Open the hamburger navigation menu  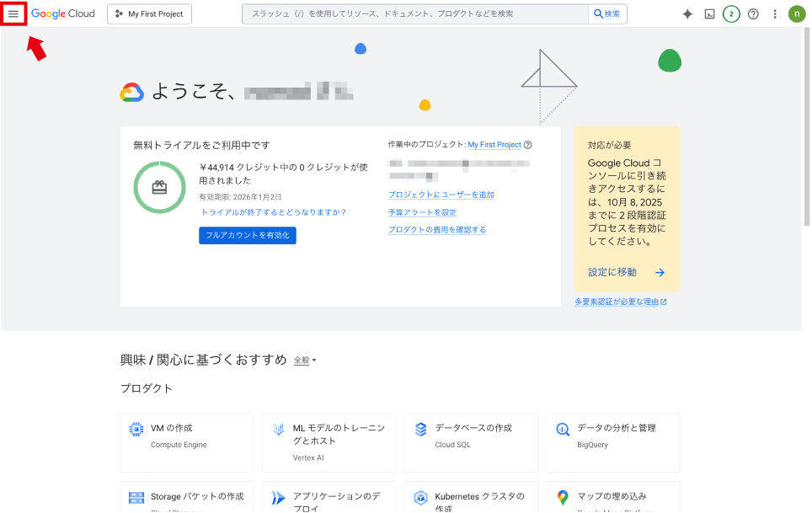pyautogui.click(x=13, y=14)
